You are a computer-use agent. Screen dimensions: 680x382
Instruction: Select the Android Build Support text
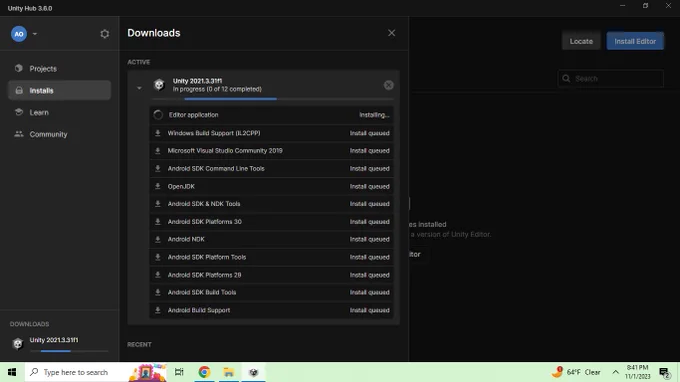point(199,310)
